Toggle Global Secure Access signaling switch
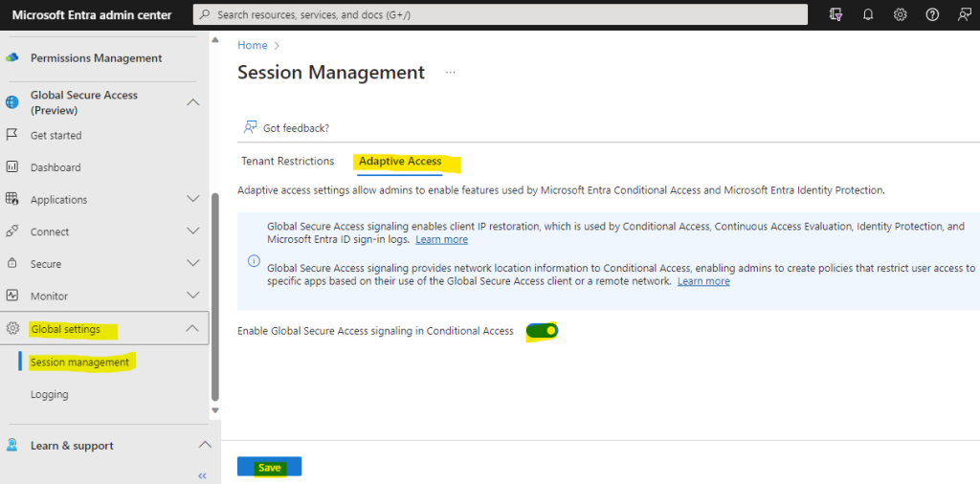The height and width of the screenshot is (484, 980). (542, 331)
